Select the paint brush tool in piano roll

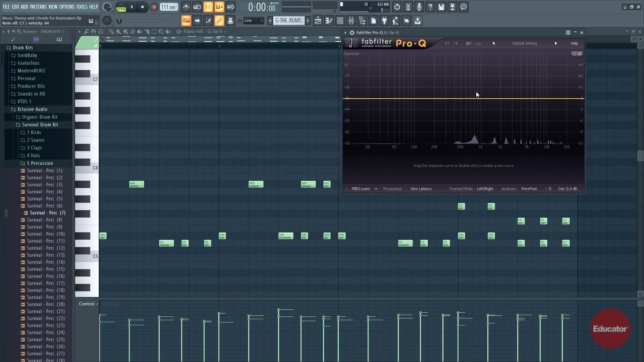coord(118,32)
